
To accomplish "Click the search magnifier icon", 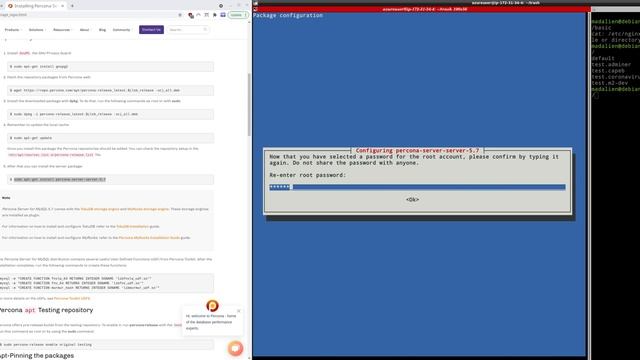I will (205, 30).
